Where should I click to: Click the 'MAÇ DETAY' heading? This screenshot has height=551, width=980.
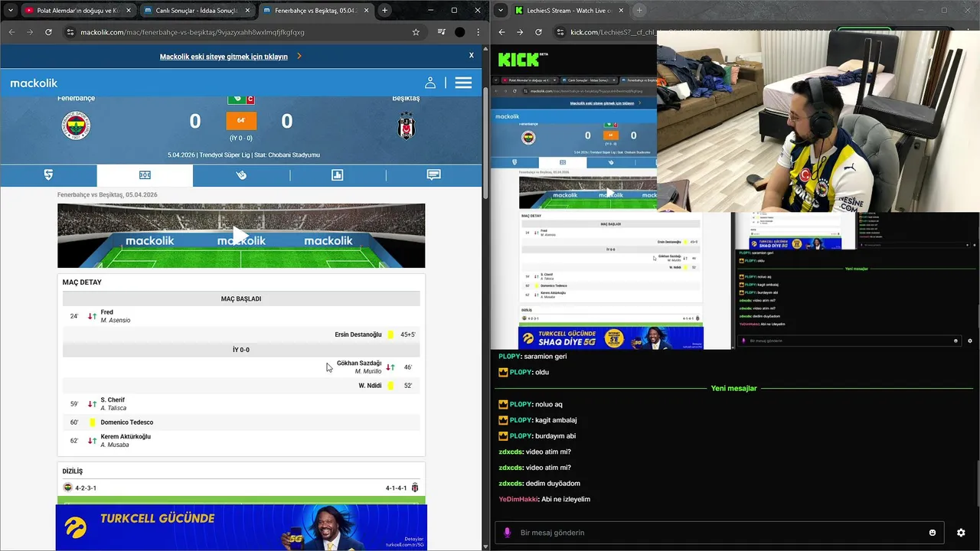pyautogui.click(x=82, y=282)
